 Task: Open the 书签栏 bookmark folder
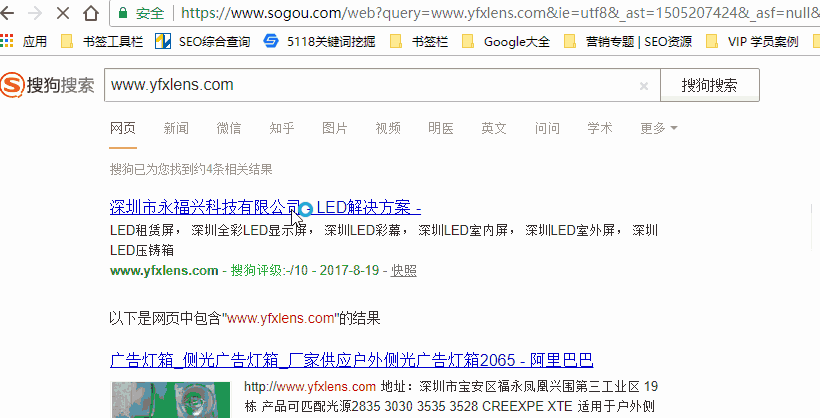click(x=419, y=41)
